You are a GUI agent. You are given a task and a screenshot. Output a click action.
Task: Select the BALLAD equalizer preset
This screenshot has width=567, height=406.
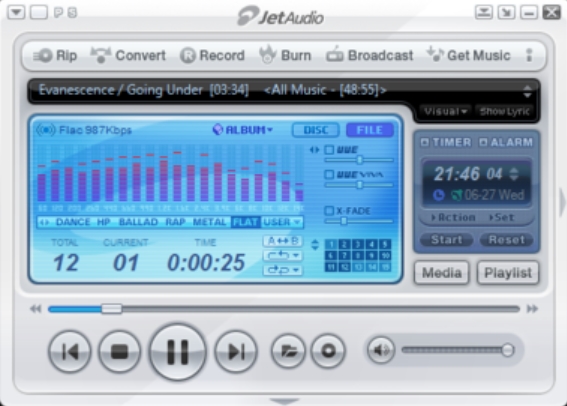(x=138, y=222)
